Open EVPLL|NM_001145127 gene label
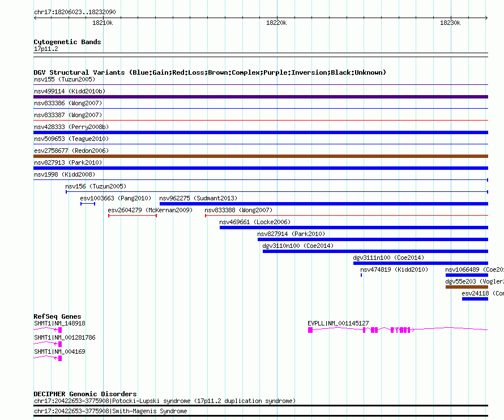The image size is (504, 420). 338,323
